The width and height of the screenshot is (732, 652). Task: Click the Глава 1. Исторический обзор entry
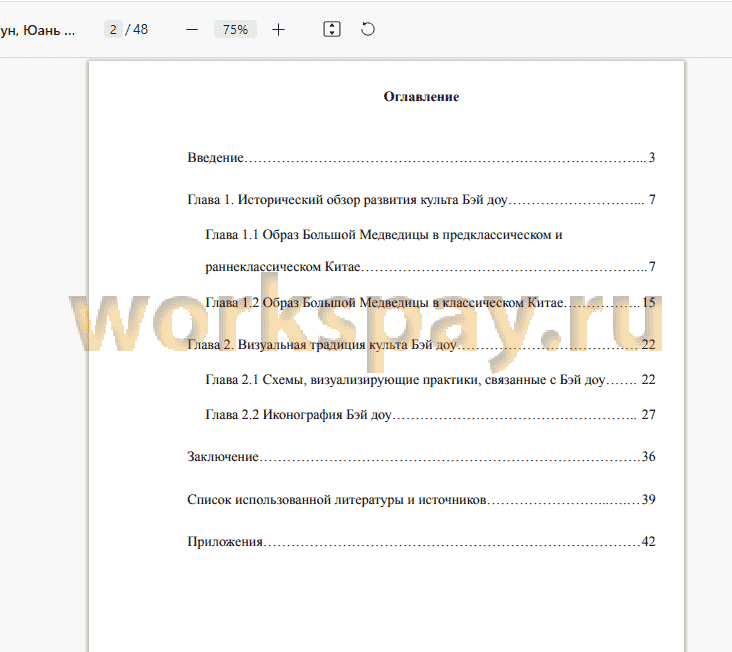[x=421, y=200]
